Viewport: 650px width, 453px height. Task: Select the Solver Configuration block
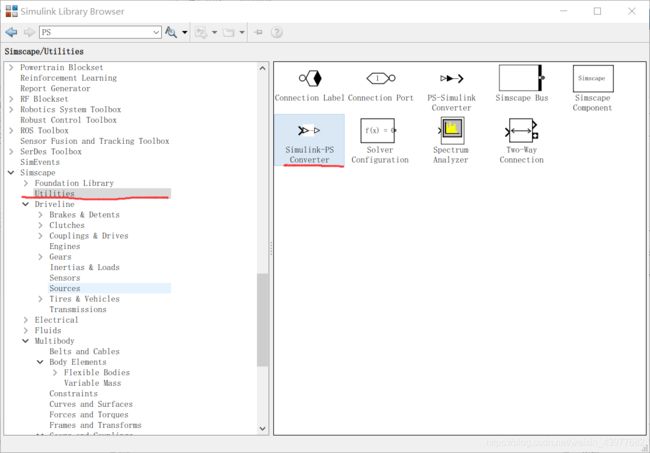[380, 141]
